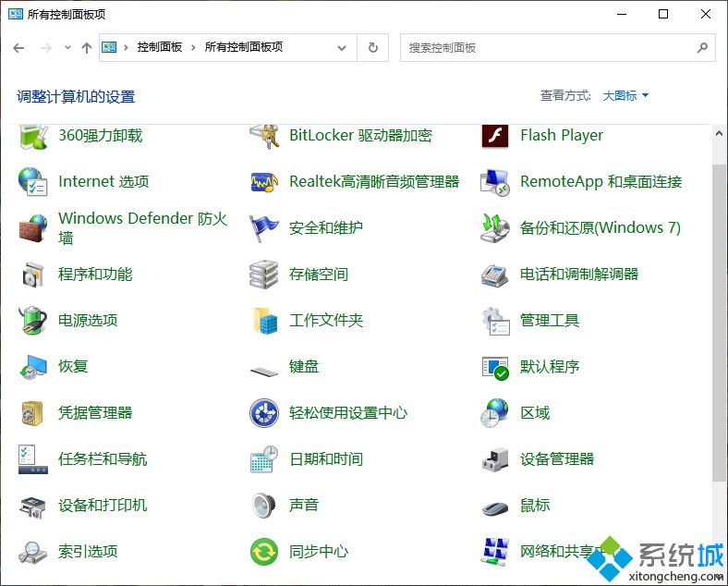The width and height of the screenshot is (728, 586).
Task: Open the 鼠标 text link
Action: click(x=535, y=505)
